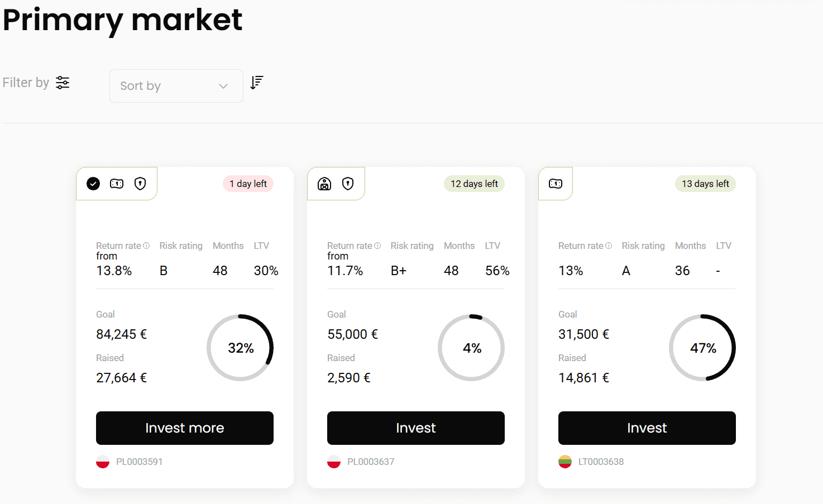This screenshot has height=504, width=823.
Task: Click the 2,590 € raised amount
Action: tap(349, 378)
